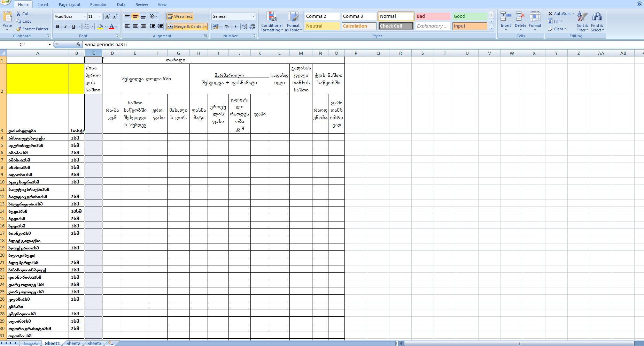Toggle Bold formatting
The image size is (644, 346).
(57, 27)
